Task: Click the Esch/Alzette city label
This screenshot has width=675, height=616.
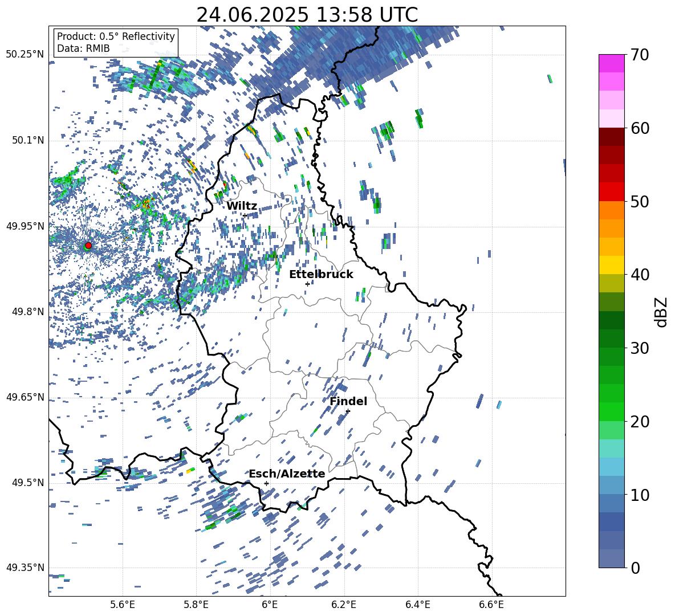Action: [287, 474]
